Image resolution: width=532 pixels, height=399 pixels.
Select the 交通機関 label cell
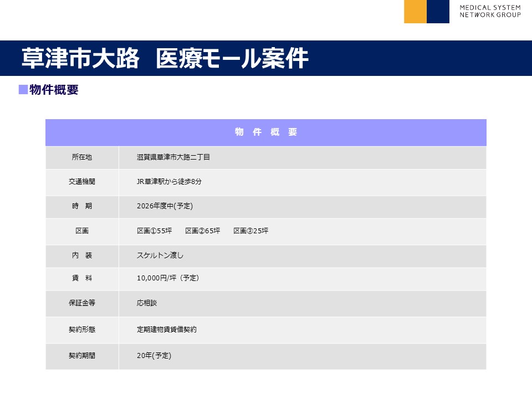[x=82, y=182]
